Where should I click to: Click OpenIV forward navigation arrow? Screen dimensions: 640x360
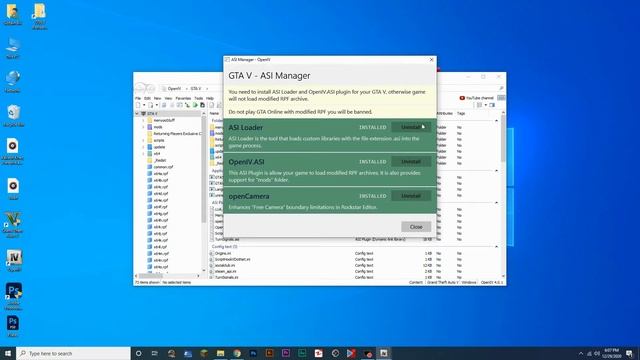tap(151, 88)
